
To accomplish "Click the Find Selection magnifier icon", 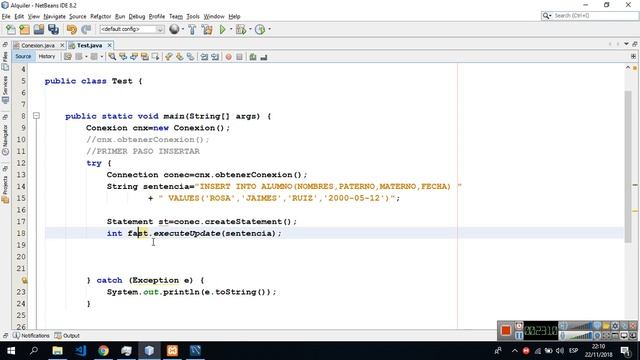I will coord(112,57).
